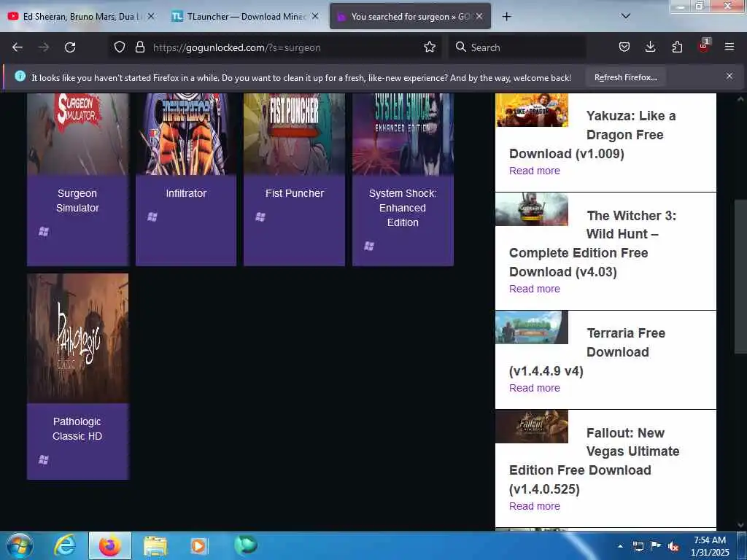Viewport: 747px width, 560px height.
Task: Open the tracking protection shield icon
Action: tap(120, 47)
